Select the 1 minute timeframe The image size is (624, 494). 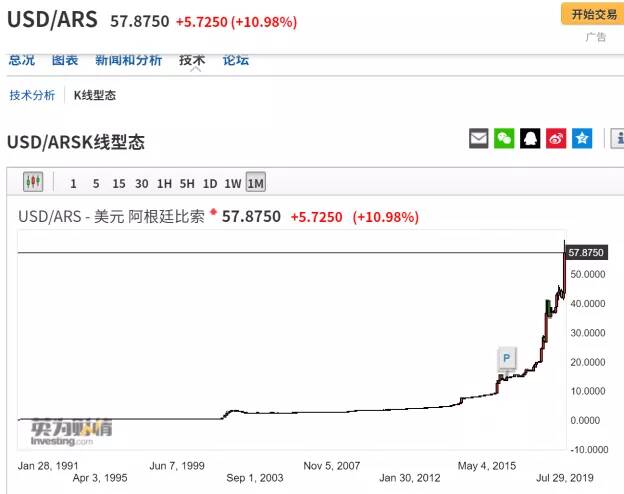tap(73, 184)
